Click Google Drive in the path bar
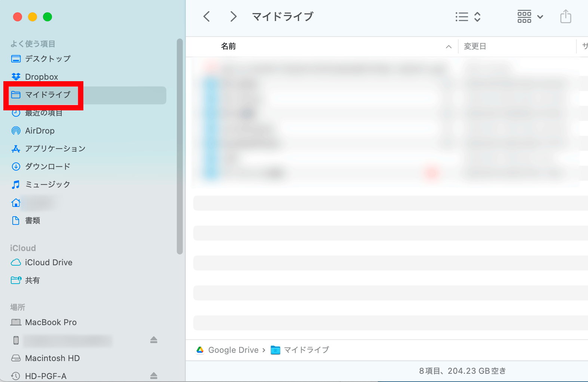This screenshot has width=588, height=382. [x=233, y=350]
